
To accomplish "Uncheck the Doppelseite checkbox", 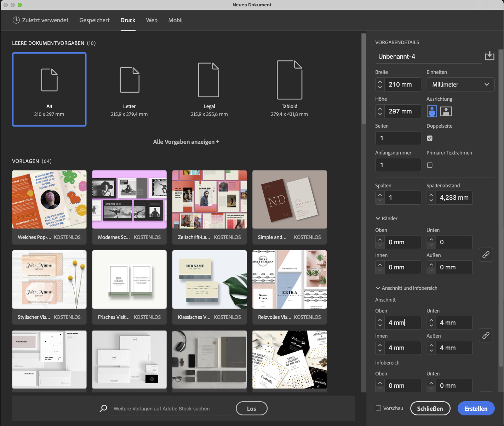I will (430, 138).
